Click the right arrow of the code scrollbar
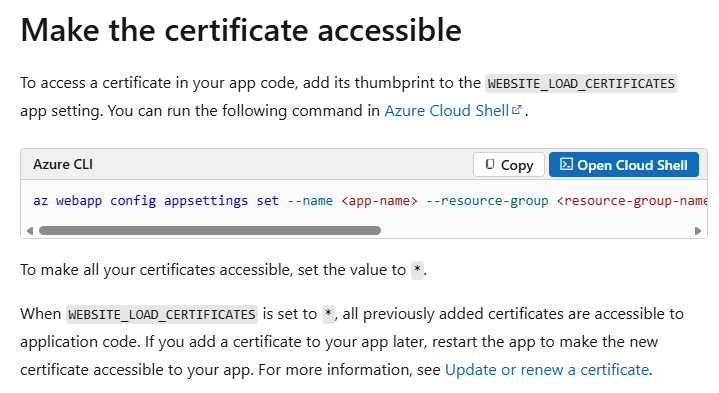Image resolution: width=719 pixels, height=393 pixels. (x=698, y=231)
